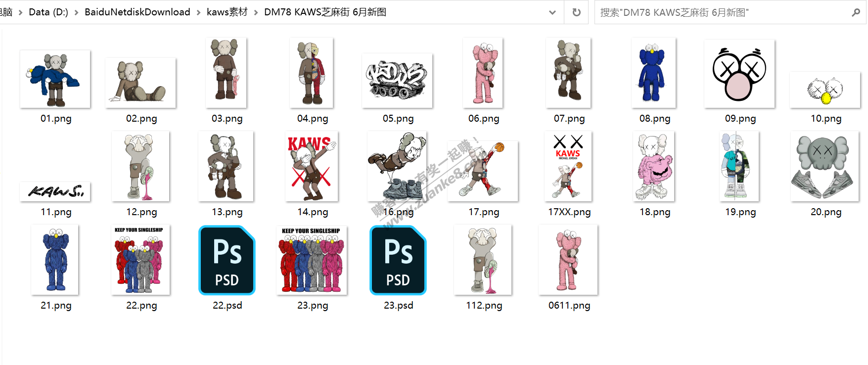The image size is (868, 365).
Task: Select thumbnail 13.png
Action: tap(227, 166)
